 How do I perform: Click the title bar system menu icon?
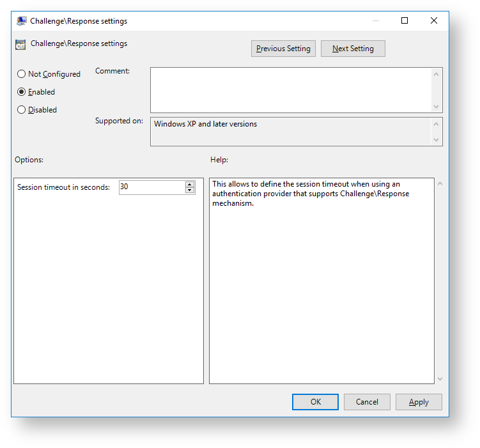22,20
